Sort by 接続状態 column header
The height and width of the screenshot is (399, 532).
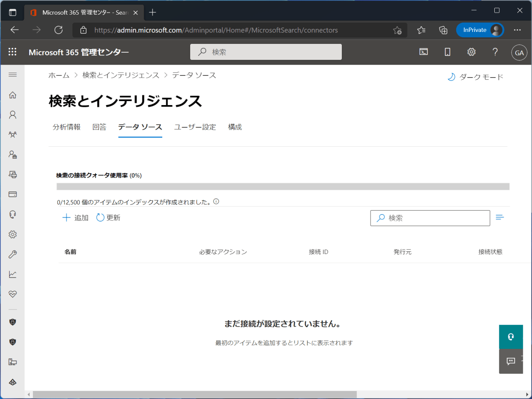(490, 252)
